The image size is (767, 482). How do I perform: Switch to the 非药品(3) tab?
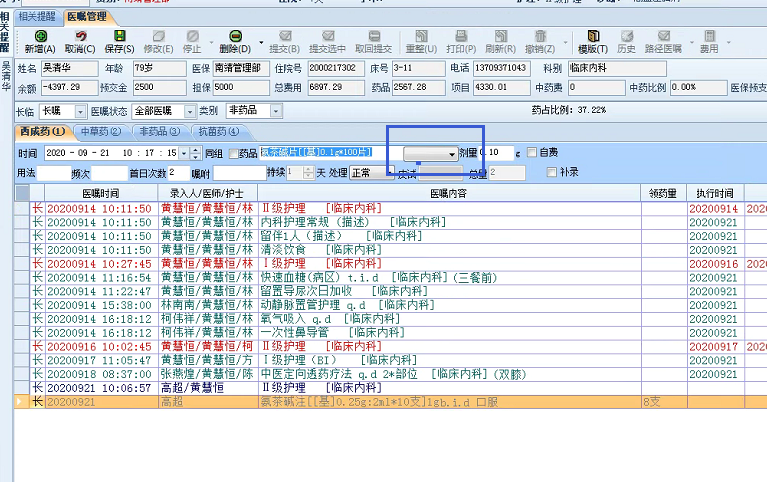tap(159, 132)
